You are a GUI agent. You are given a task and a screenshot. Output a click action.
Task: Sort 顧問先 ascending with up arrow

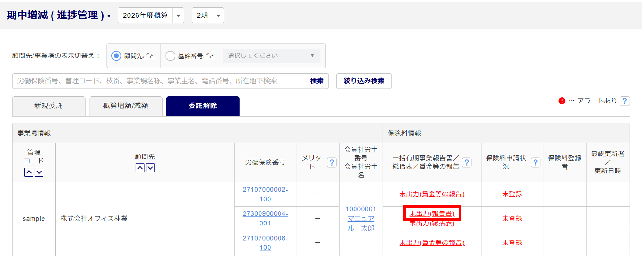(x=140, y=168)
